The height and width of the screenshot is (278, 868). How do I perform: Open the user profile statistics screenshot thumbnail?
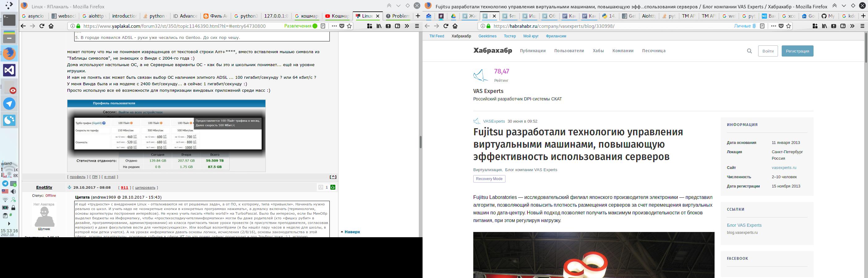166,136
